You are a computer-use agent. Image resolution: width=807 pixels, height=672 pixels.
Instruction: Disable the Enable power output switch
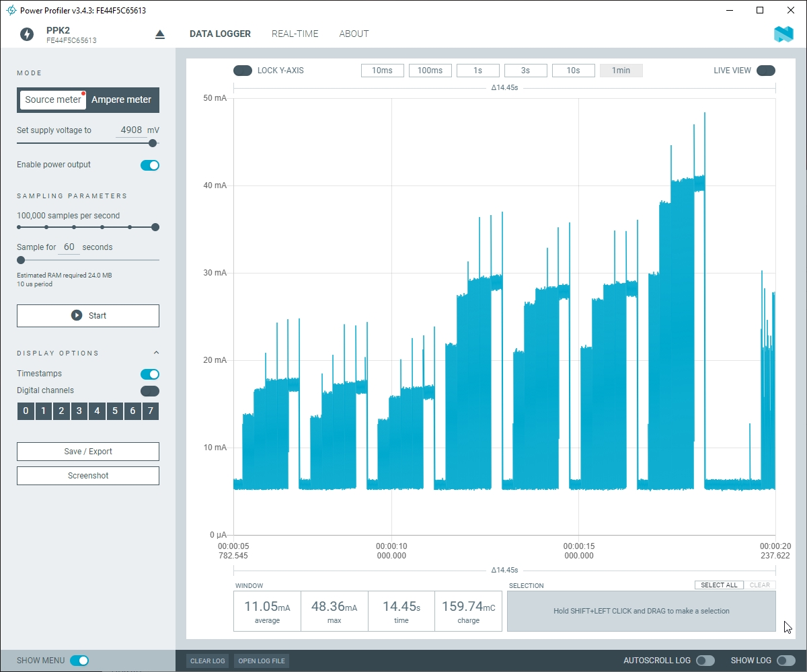(150, 165)
